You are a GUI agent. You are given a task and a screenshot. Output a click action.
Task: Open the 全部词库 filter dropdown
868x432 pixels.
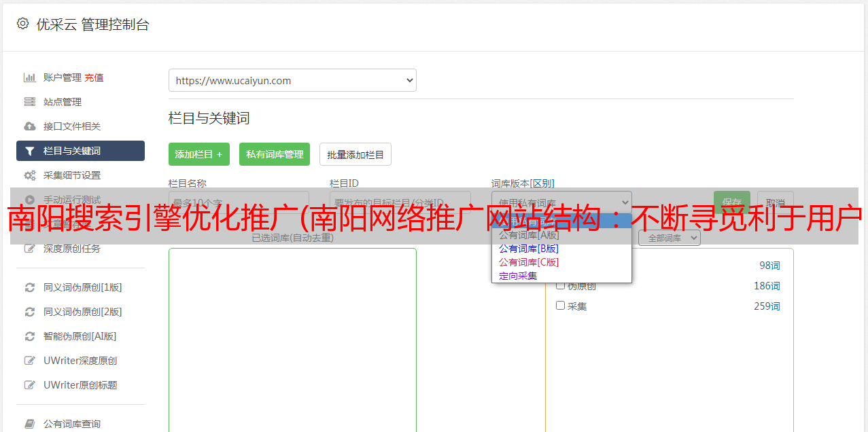(669, 238)
